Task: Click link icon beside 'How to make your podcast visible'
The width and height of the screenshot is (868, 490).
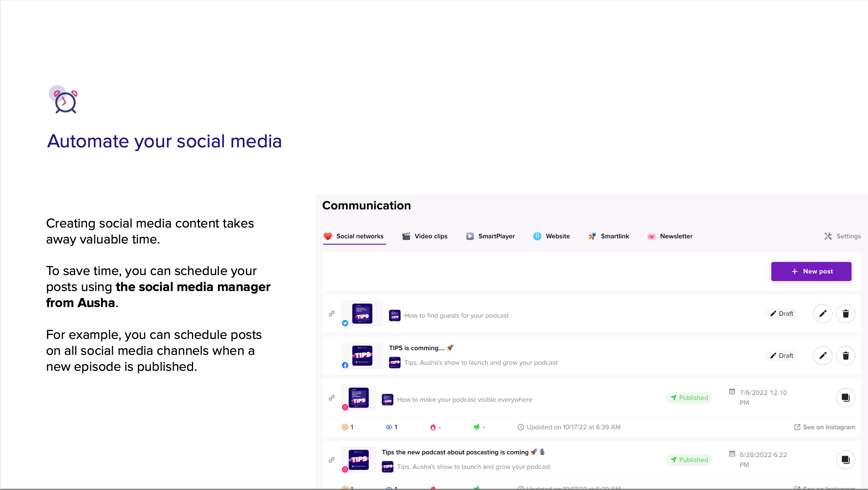Action: 332,398
